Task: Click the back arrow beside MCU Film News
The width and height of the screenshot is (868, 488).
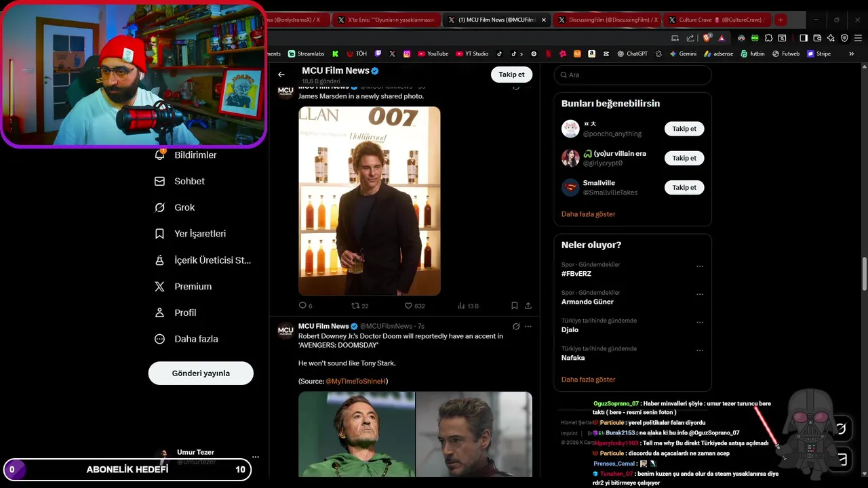Action: (x=281, y=75)
